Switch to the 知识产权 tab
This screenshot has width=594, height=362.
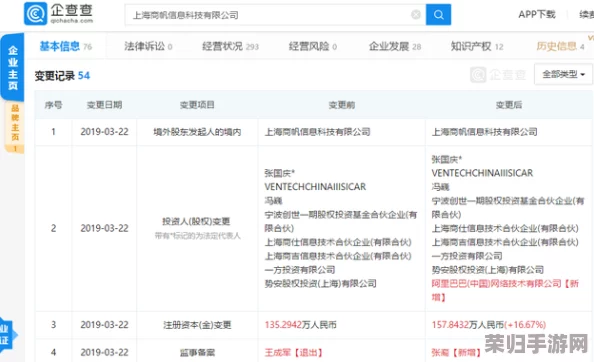point(477,46)
